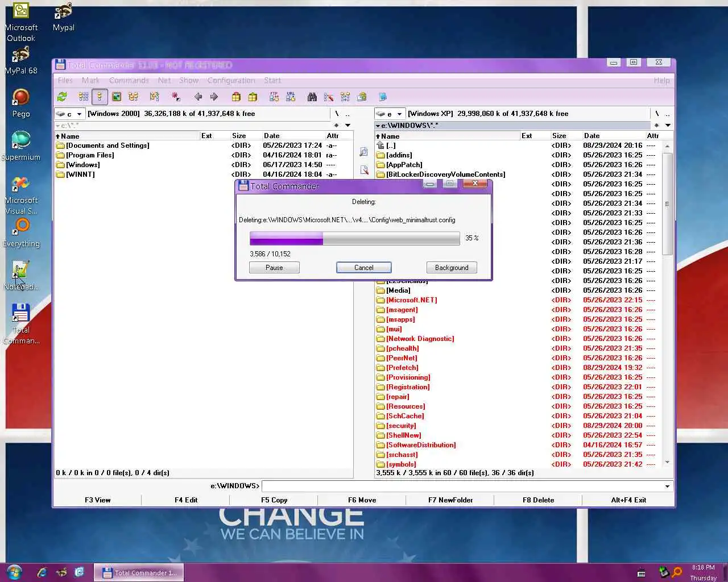
Task: Click the Windows Start orb
Action: (x=14, y=572)
